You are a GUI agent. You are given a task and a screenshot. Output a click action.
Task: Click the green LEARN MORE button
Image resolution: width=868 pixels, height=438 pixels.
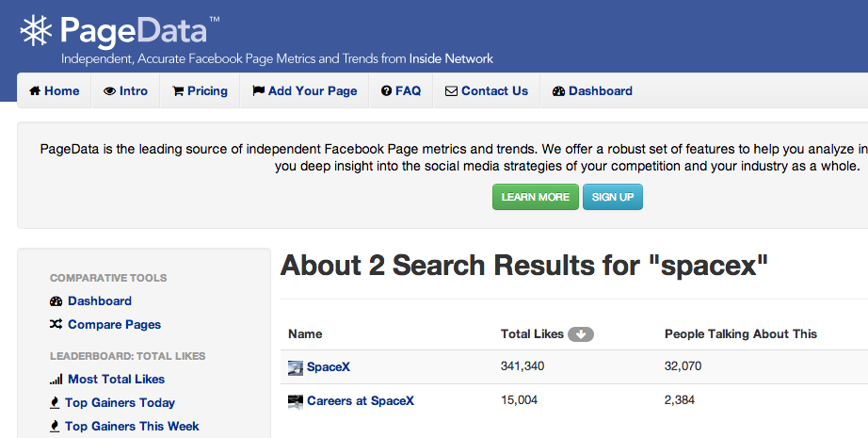pos(536,197)
